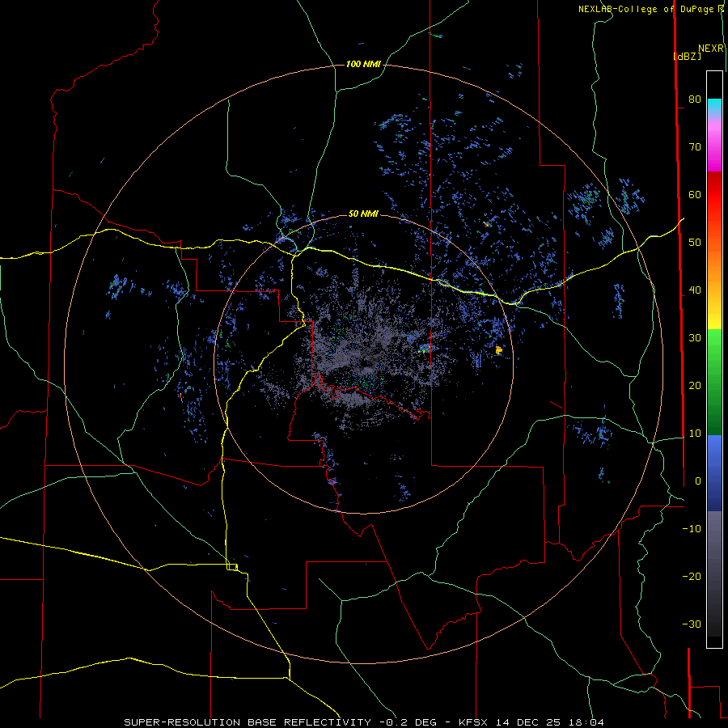The width and height of the screenshot is (728, 728).
Task: Click the -20 value on color scale
Action: click(x=692, y=576)
